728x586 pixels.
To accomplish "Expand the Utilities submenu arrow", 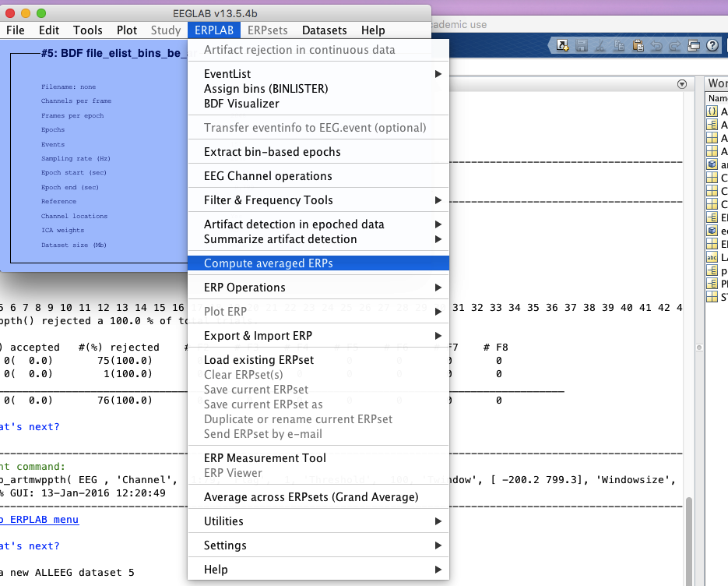I will [x=438, y=521].
